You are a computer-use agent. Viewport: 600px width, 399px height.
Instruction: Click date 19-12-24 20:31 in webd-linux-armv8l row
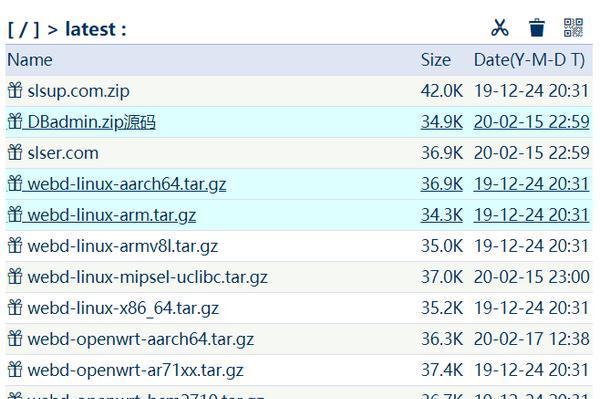[532, 246]
